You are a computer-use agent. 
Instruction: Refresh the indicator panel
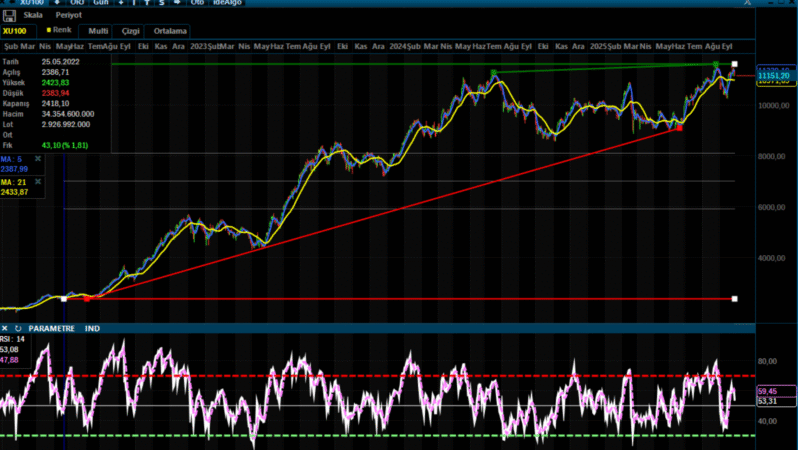(18, 328)
